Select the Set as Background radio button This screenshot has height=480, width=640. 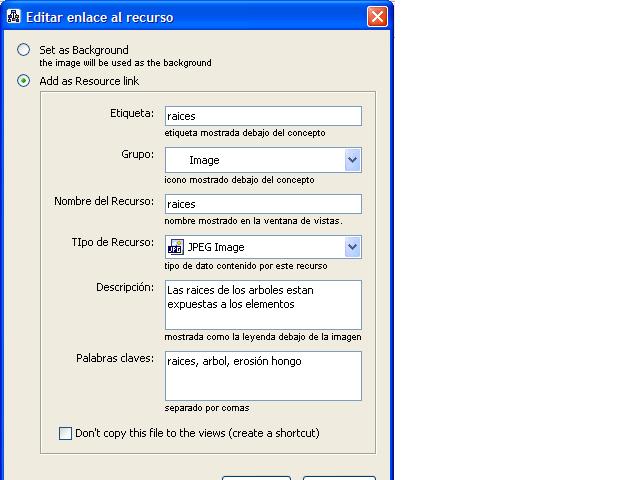(x=24, y=50)
